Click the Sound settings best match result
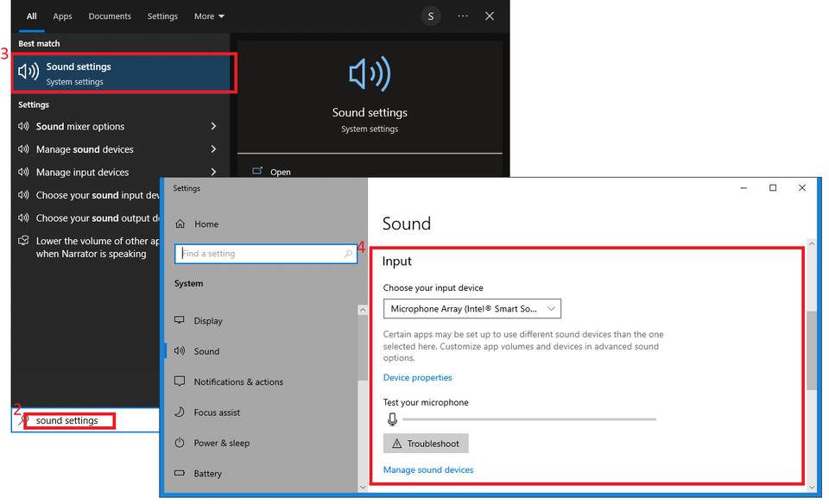 [x=123, y=73]
